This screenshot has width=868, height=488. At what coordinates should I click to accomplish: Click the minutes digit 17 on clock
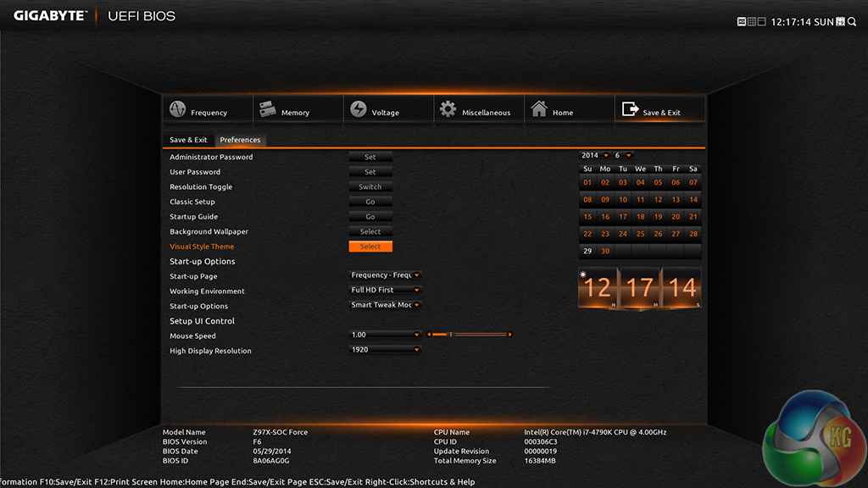click(x=640, y=288)
